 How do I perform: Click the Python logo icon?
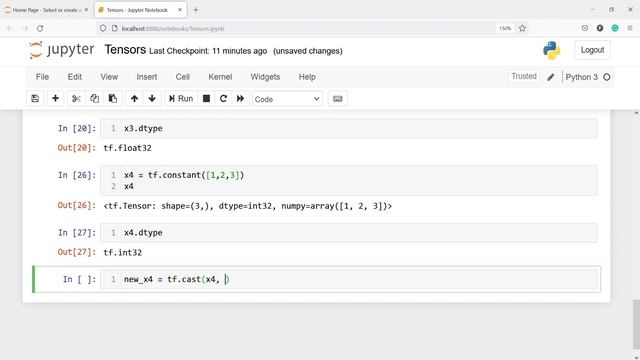(551, 50)
